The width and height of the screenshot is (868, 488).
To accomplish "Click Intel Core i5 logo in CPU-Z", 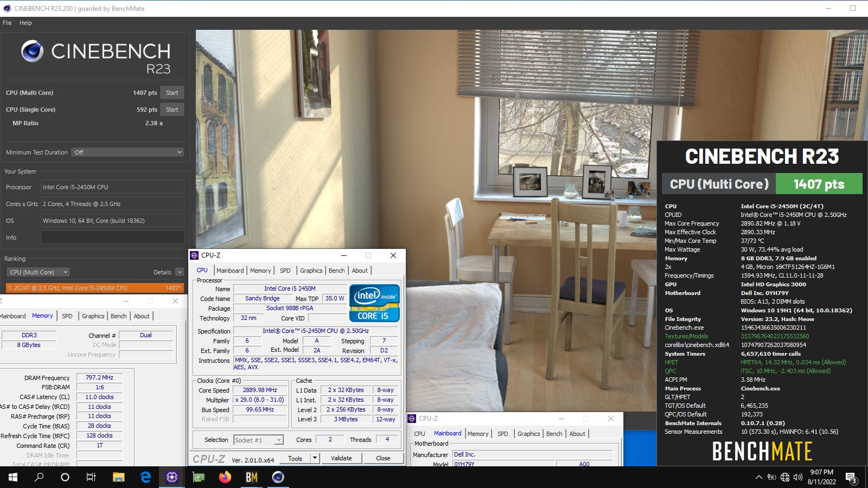I will [x=375, y=303].
